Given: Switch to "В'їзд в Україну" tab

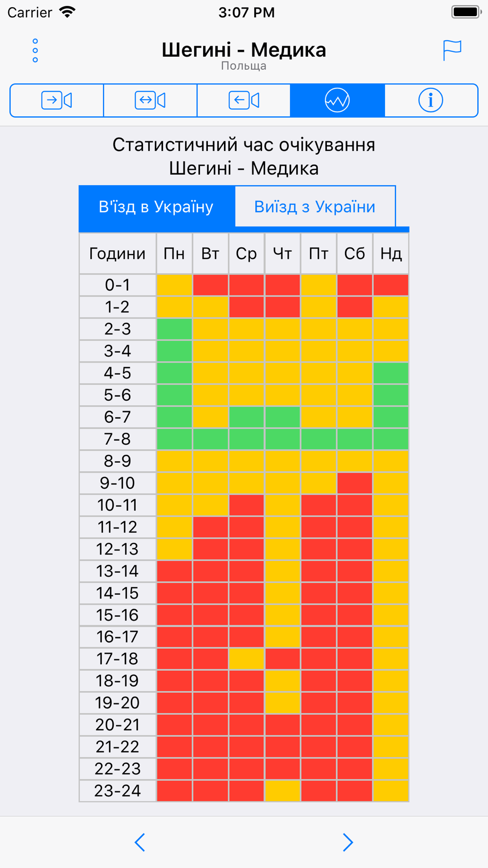Looking at the screenshot, I should pyautogui.click(x=156, y=207).
